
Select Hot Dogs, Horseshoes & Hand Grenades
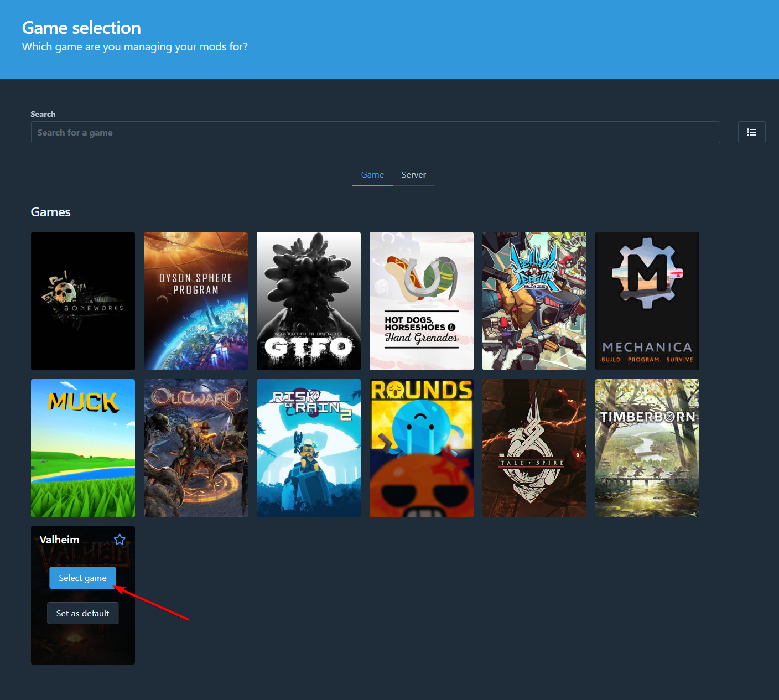click(x=421, y=300)
